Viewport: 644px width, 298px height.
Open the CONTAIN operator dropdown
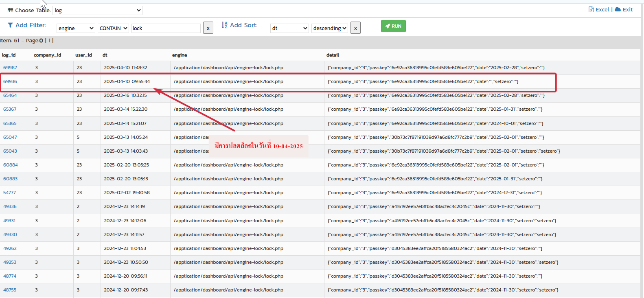[113, 28]
